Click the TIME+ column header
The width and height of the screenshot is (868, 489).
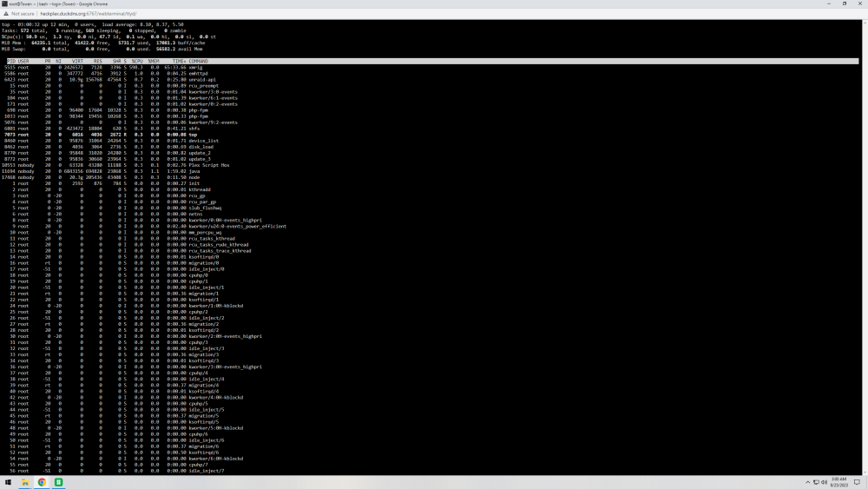pyautogui.click(x=179, y=62)
